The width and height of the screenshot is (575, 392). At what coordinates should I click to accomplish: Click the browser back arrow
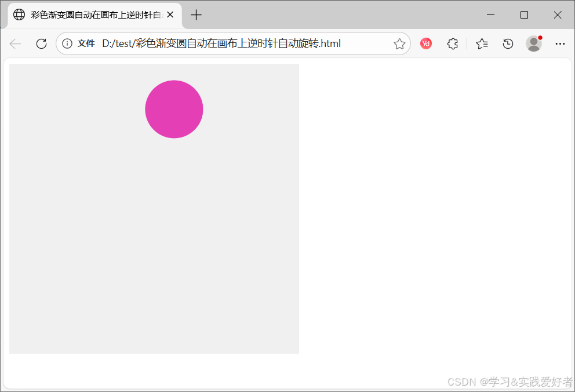(x=16, y=43)
